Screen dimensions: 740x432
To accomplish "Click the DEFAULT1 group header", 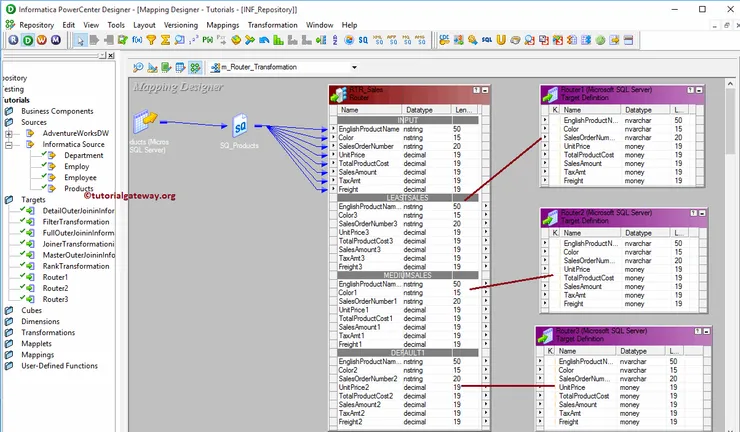I will [x=408, y=353].
